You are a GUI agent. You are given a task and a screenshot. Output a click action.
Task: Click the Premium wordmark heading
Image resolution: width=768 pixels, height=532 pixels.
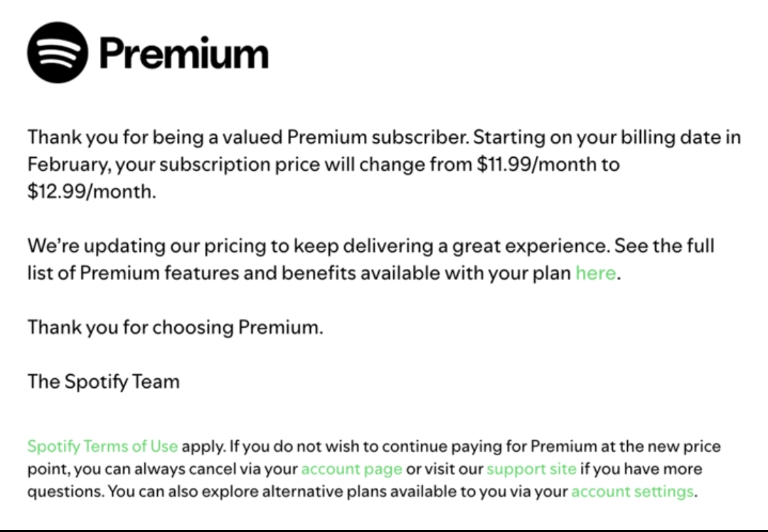[x=184, y=53]
